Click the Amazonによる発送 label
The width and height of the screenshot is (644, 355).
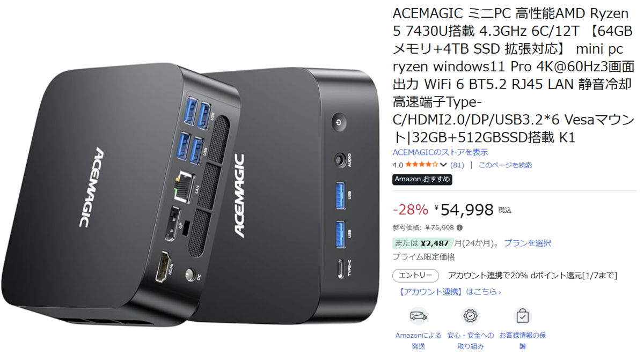419,341
